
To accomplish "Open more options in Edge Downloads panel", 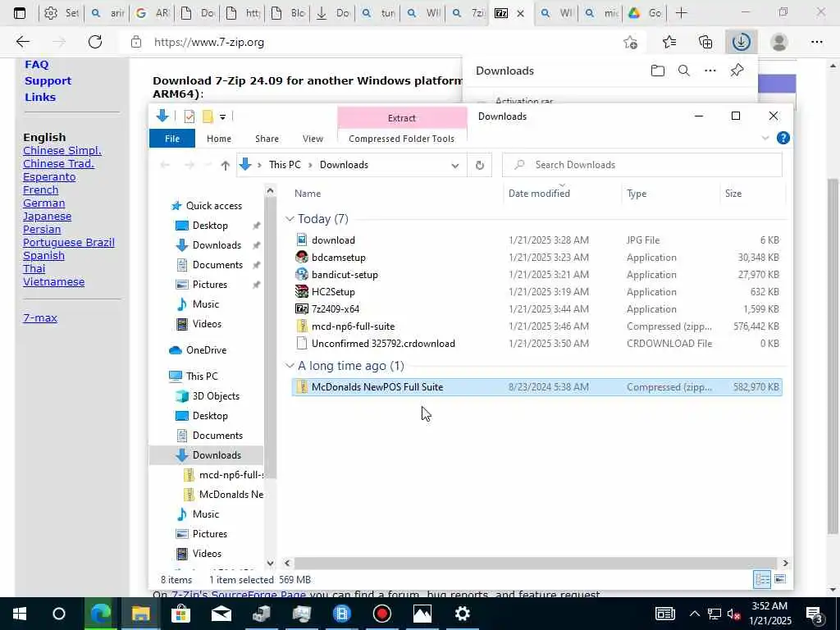I will 710,71.
